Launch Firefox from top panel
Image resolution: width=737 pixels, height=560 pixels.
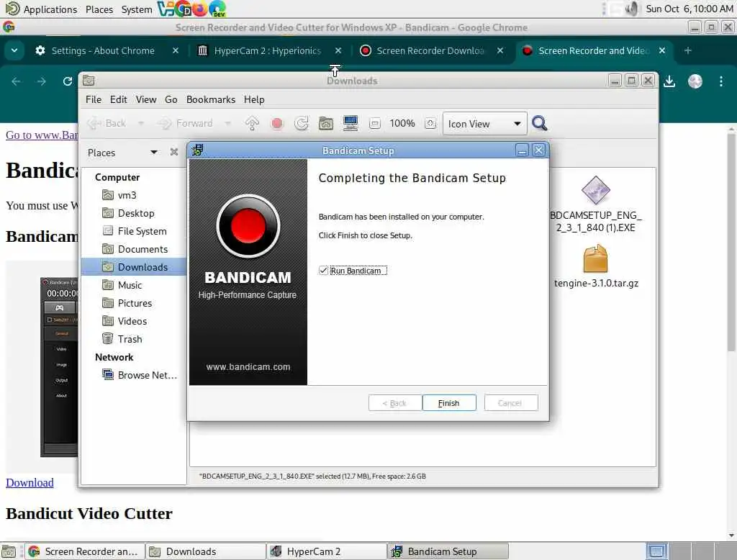point(200,9)
